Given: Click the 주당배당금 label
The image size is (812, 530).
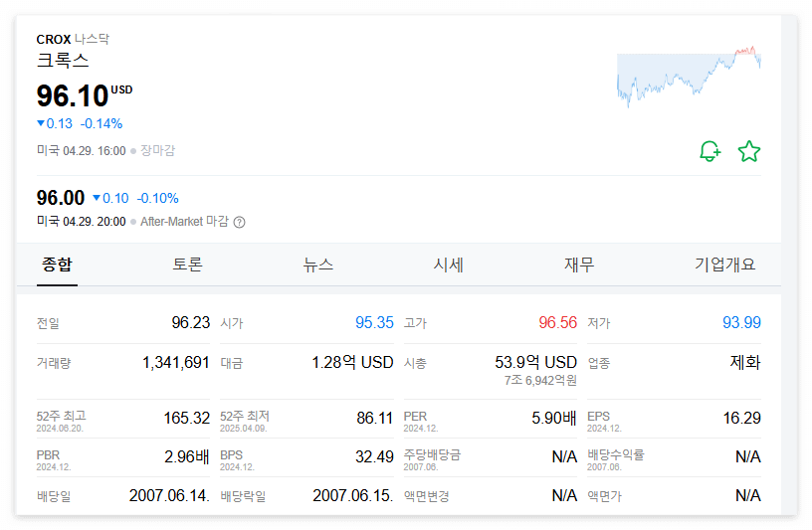Looking at the screenshot, I should (x=432, y=455).
